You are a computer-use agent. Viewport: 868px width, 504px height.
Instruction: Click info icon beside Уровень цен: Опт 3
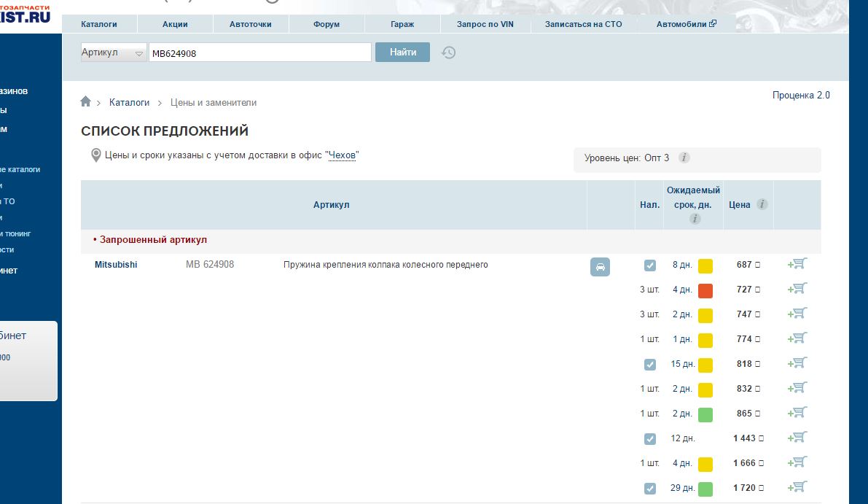tap(684, 158)
